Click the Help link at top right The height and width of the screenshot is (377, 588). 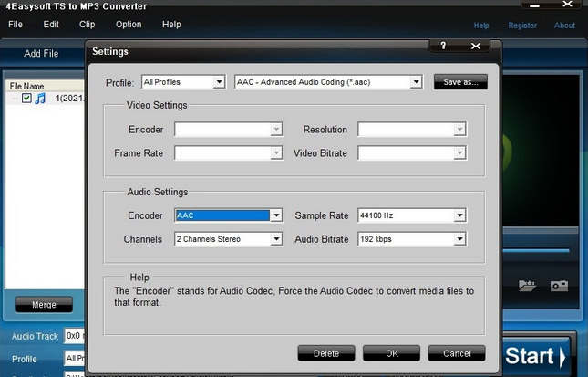[x=481, y=26]
